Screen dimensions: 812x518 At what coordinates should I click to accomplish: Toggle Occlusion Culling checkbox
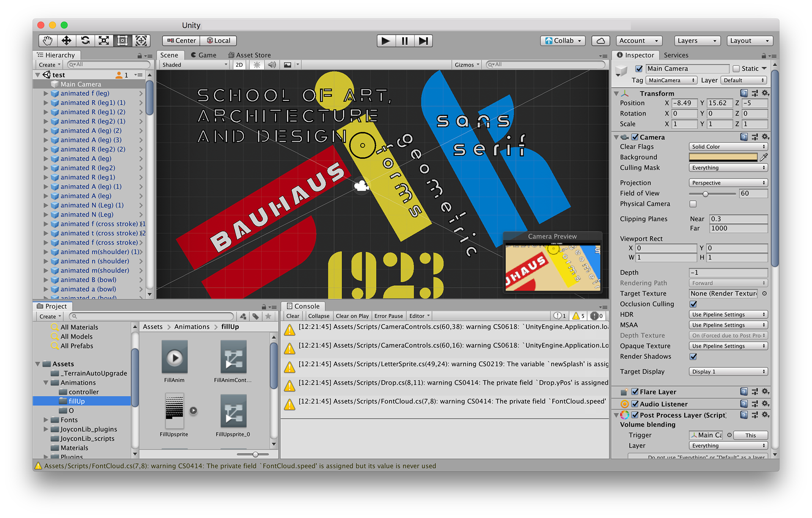[x=693, y=304]
